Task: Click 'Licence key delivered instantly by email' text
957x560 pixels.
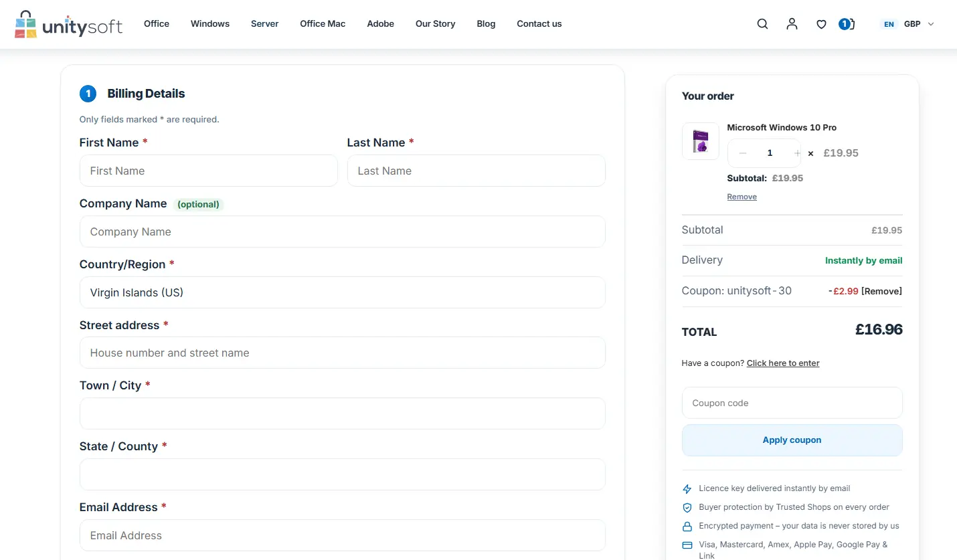Action: click(x=774, y=488)
